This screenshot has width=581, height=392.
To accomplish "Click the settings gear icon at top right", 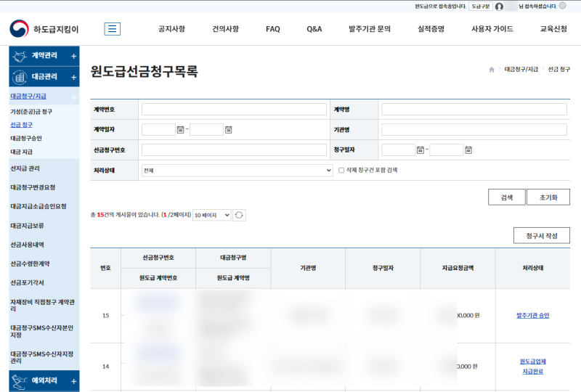I will point(562,6).
